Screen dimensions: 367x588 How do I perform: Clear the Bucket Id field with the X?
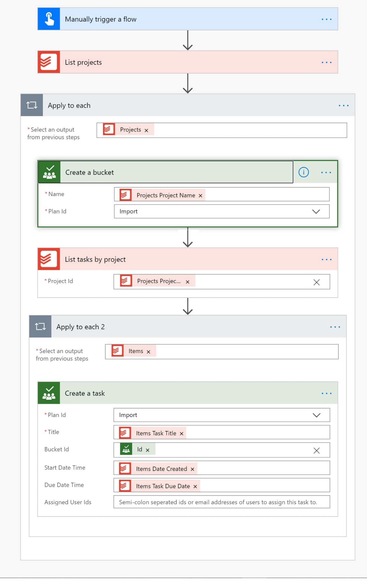[317, 451]
